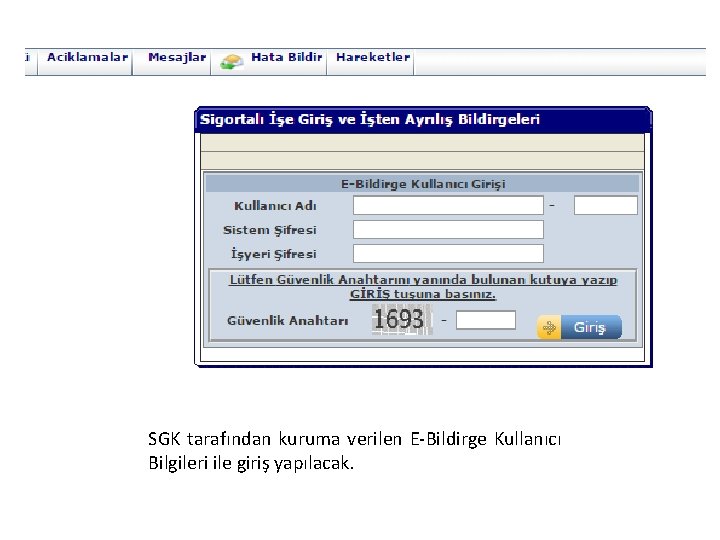Click the İşyeri Şifresi input field
Screen dimensions: 720x540
(448, 253)
